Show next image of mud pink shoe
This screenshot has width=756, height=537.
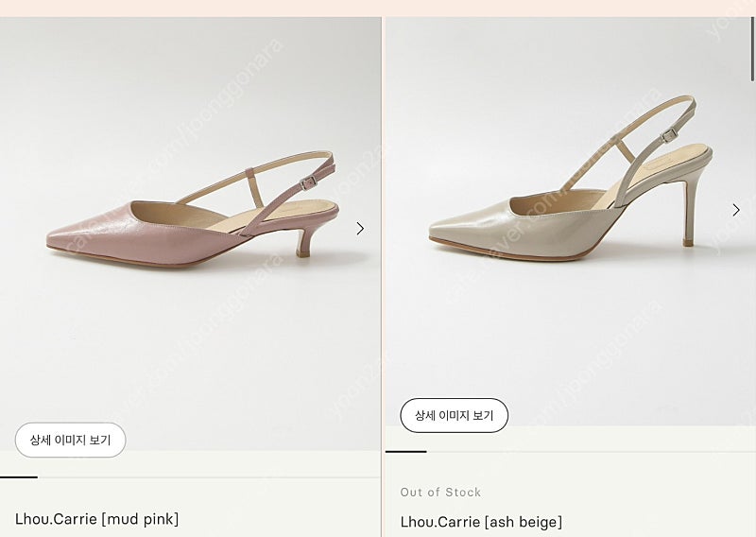point(360,228)
